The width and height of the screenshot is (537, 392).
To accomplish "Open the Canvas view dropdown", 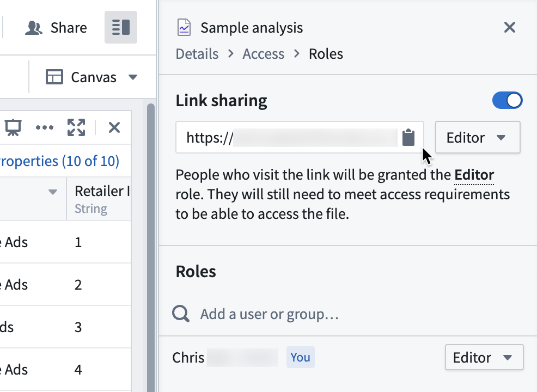I will coord(91,77).
